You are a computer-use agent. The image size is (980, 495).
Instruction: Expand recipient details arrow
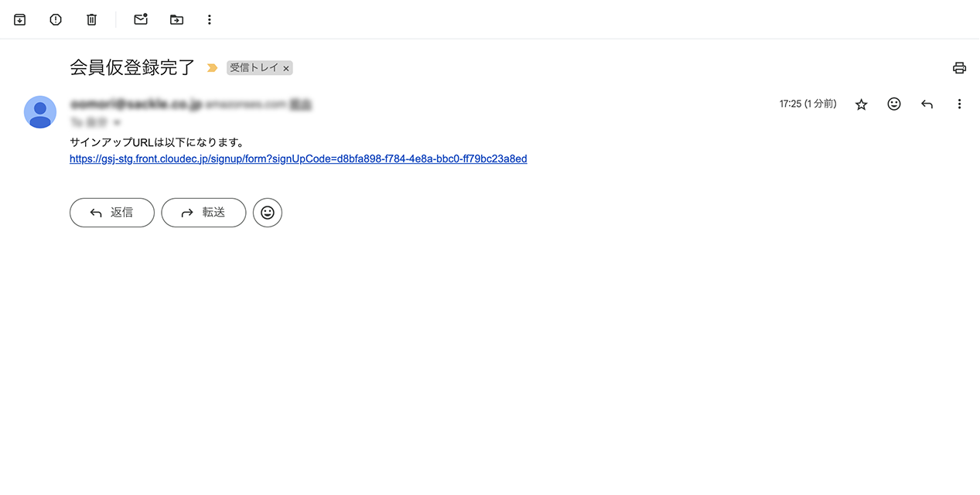click(117, 122)
